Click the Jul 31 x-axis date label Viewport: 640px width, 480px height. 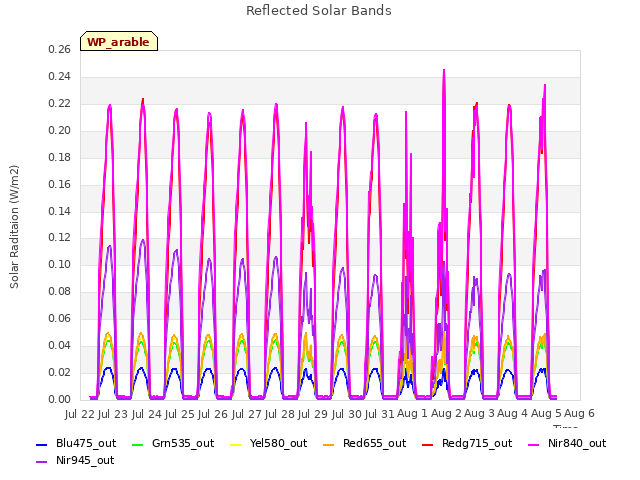pyautogui.click(x=380, y=414)
